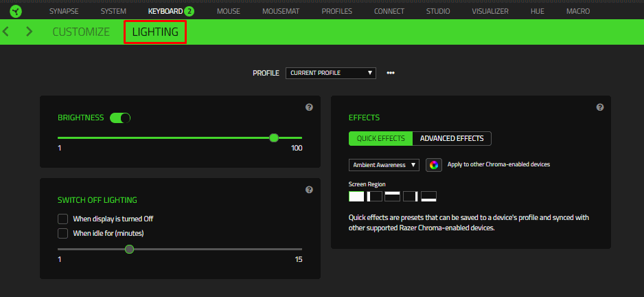Switch to the Customize subtab

81,32
